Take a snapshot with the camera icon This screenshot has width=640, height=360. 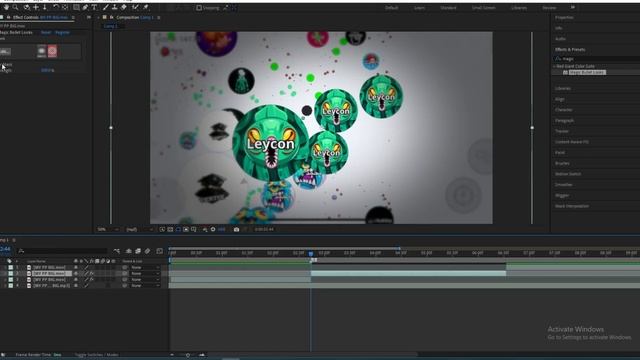coord(236,229)
